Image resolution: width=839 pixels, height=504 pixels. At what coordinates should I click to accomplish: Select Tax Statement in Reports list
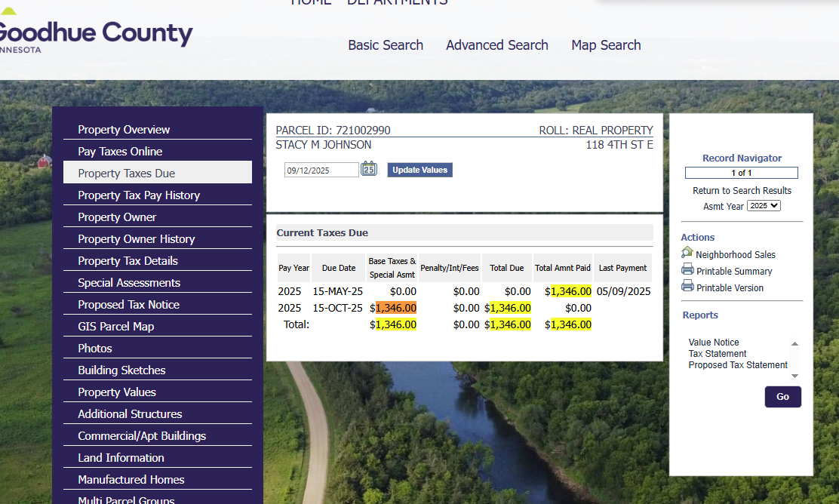tap(717, 354)
